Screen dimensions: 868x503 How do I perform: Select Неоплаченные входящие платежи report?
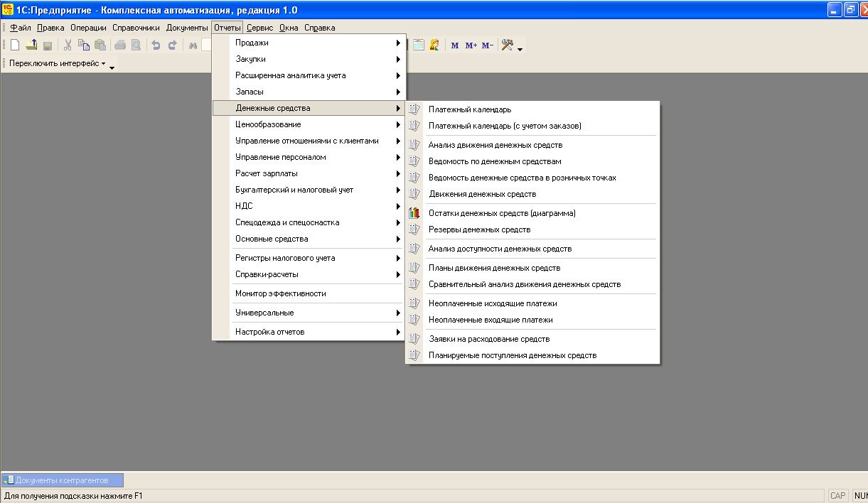click(491, 320)
